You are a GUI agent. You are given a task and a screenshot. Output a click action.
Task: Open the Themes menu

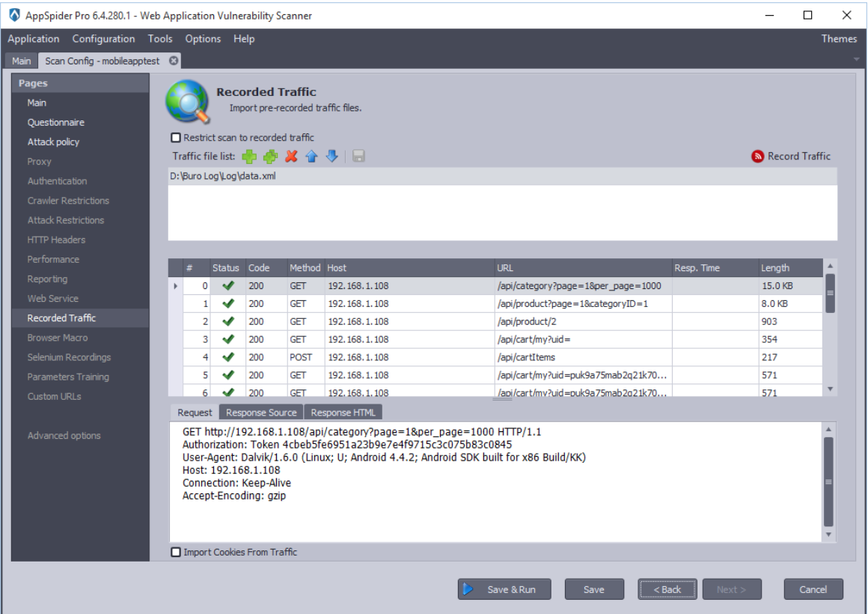(839, 39)
